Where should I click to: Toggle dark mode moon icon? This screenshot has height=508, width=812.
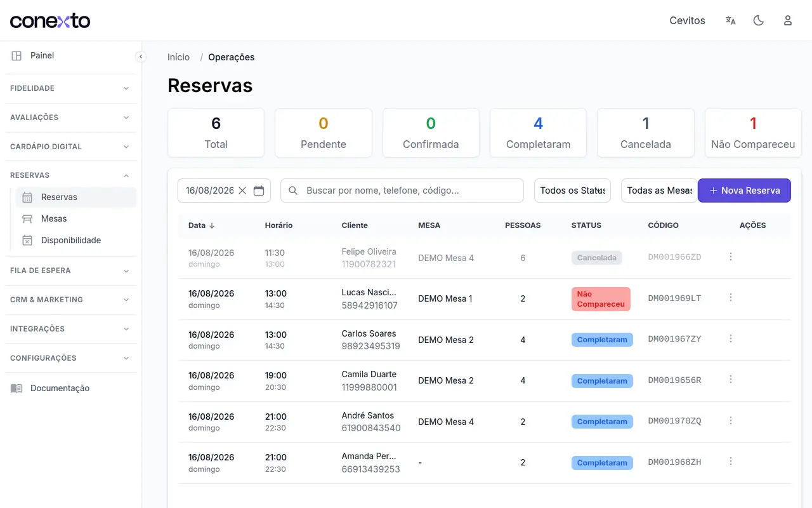pos(759,20)
